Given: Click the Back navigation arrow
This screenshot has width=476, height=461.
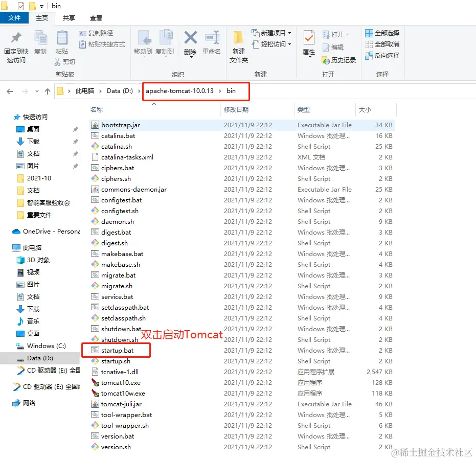Looking at the screenshot, I should pyautogui.click(x=10, y=91).
